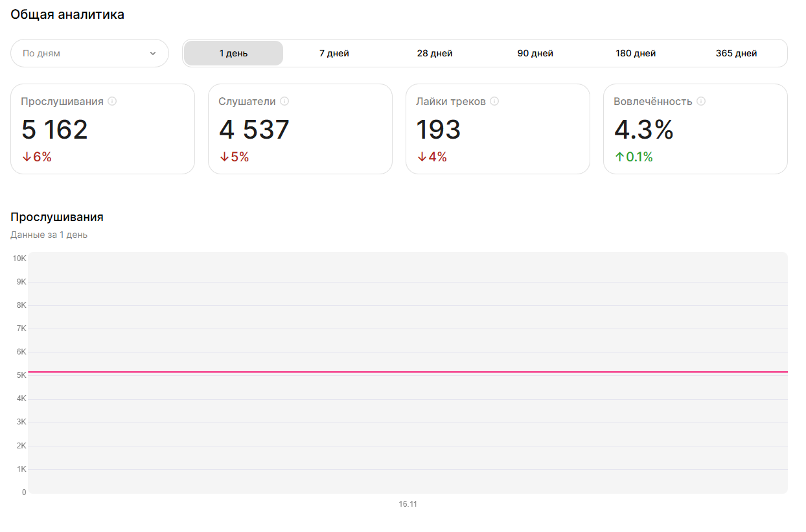Image resolution: width=806 pixels, height=532 pixels.
Task: Select the 1 день period tab
Action: [233, 53]
